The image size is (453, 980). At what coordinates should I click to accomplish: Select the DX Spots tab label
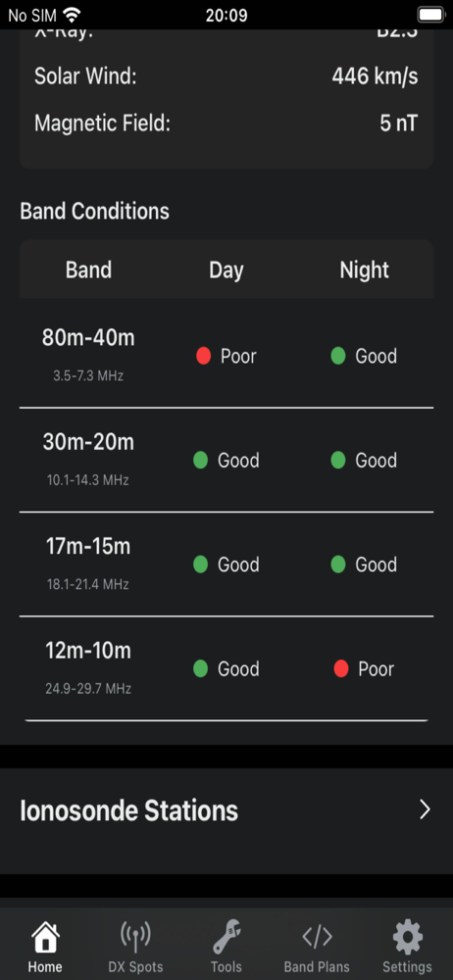(x=135, y=967)
